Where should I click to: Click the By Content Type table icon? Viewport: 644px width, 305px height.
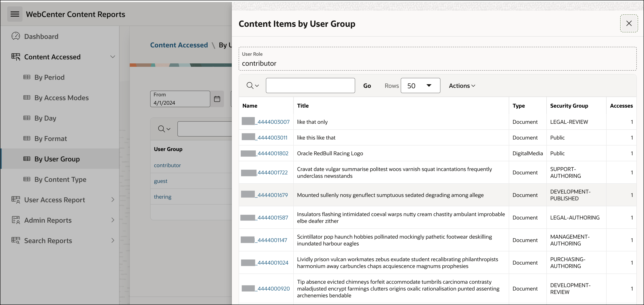tap(27, 179)
